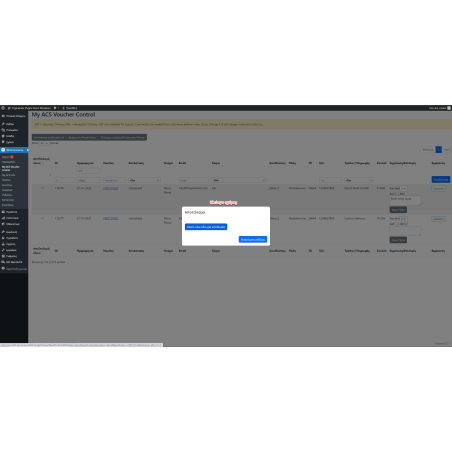Click the Voucher number filter input field
The image size is (452, 452).
[114, 180]
